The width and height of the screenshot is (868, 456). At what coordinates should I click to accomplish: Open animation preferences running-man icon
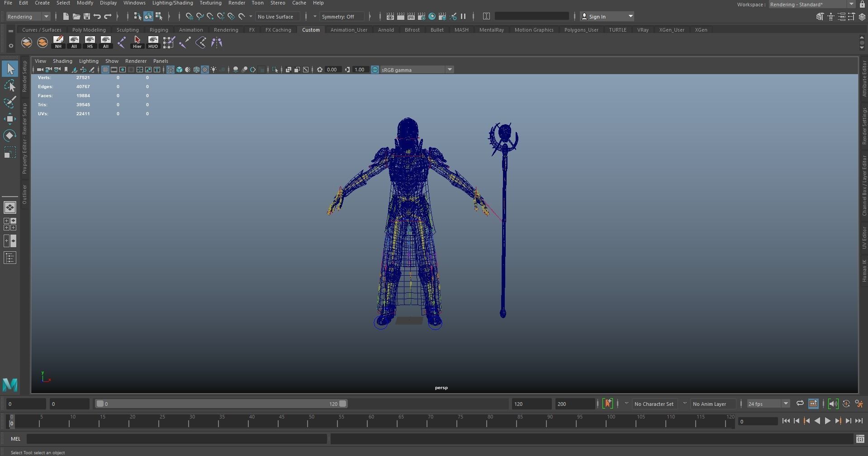point(859,404)
